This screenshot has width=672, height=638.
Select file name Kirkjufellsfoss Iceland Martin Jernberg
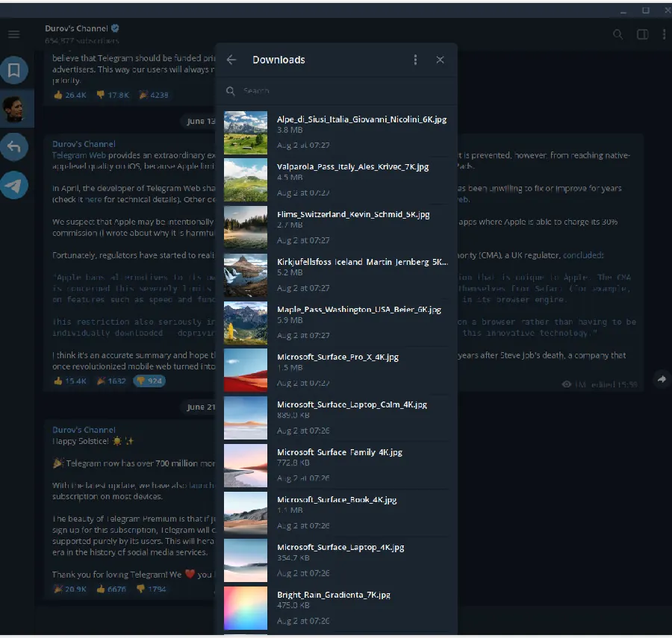coord(363,262)
